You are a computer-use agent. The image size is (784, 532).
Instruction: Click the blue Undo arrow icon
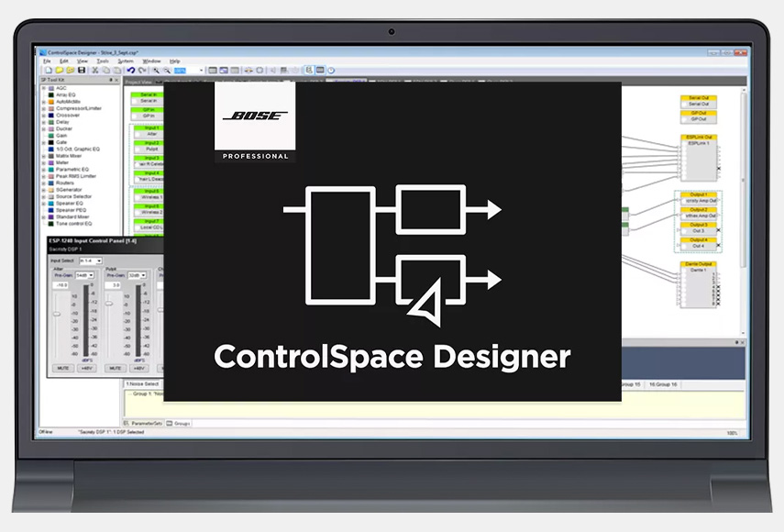131,71
